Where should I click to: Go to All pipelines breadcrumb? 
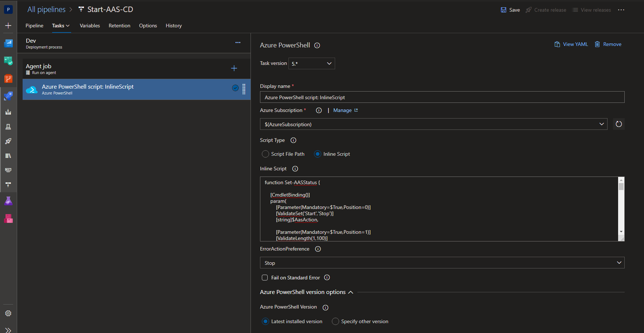pos(46,9)
